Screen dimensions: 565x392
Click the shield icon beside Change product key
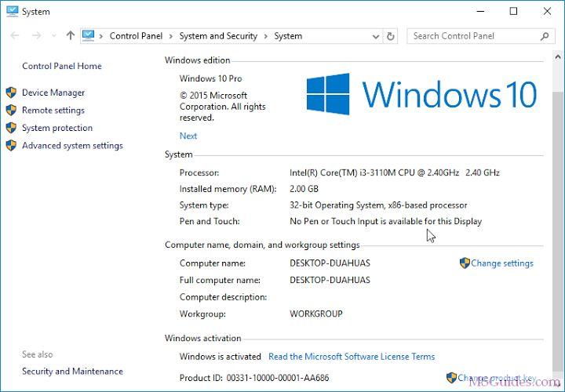[451, 378]
